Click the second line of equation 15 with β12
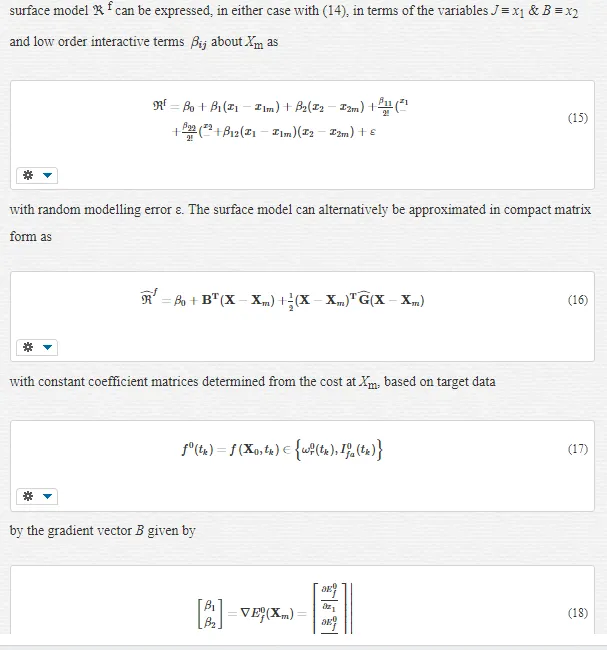Screen dimensions: 607x650 click(x=274, y=132)
